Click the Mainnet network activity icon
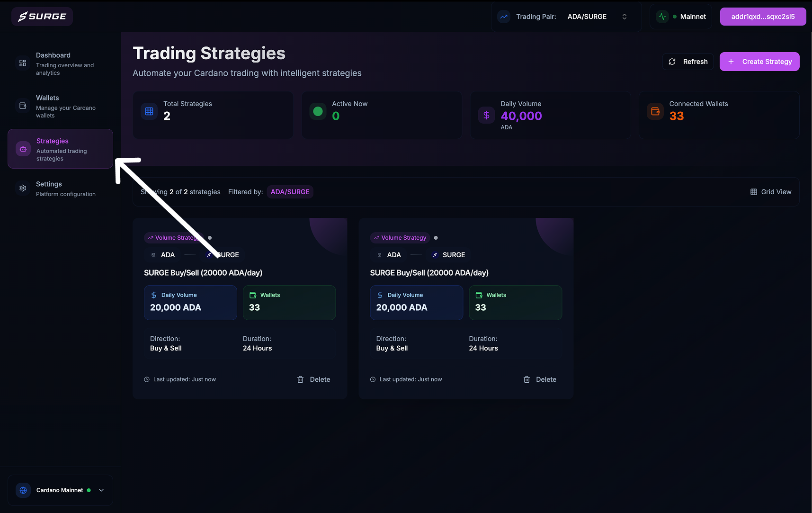812x513 pixels. 662,17
